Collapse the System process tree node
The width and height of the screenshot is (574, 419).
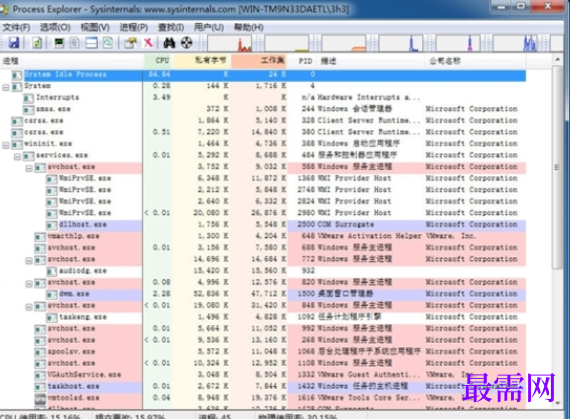coord(5,87)
